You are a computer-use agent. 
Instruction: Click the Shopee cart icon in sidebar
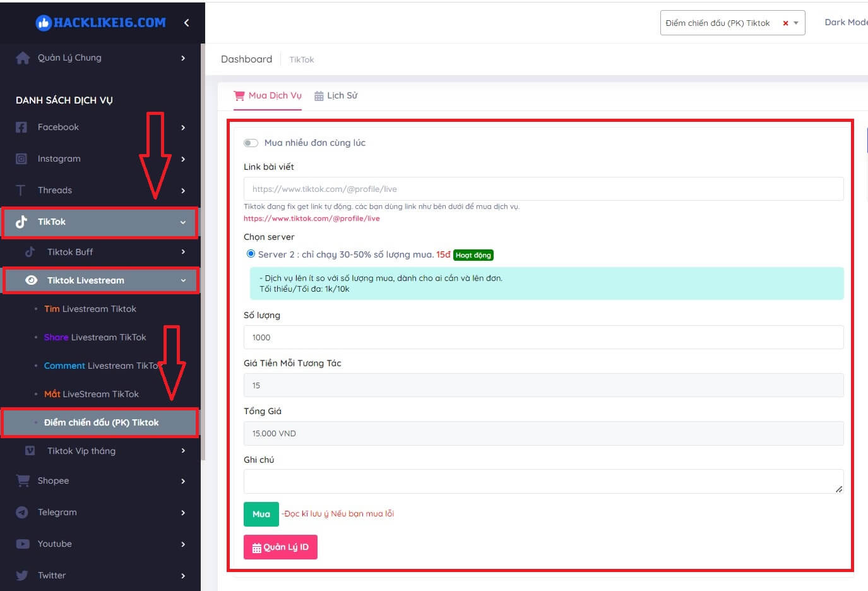[x=22, y=481]
